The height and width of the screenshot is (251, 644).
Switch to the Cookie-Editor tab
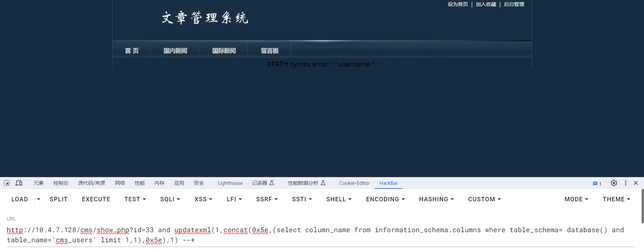point(354,183)
